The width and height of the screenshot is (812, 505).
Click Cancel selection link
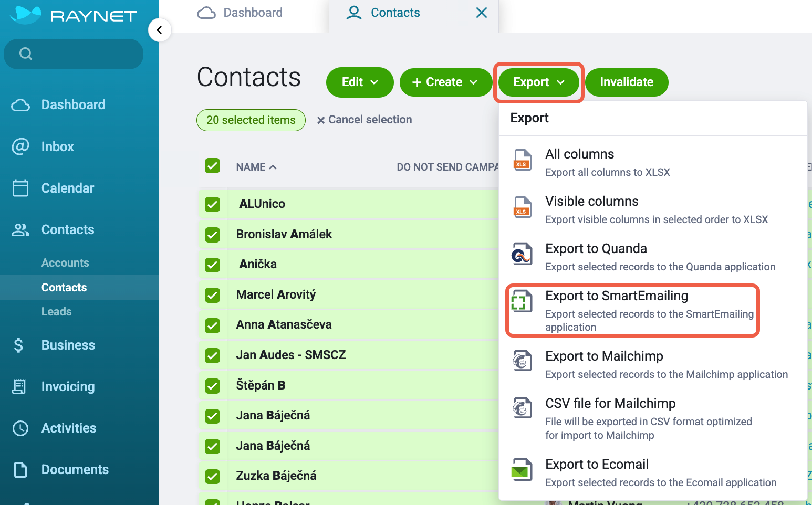(x=365, y=120)
